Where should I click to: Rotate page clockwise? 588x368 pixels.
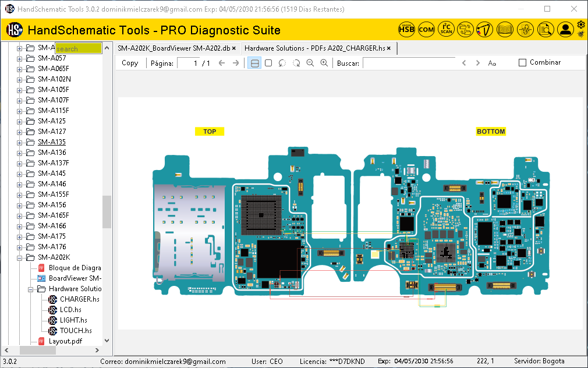pyautogui.click(x=296, y=63)
